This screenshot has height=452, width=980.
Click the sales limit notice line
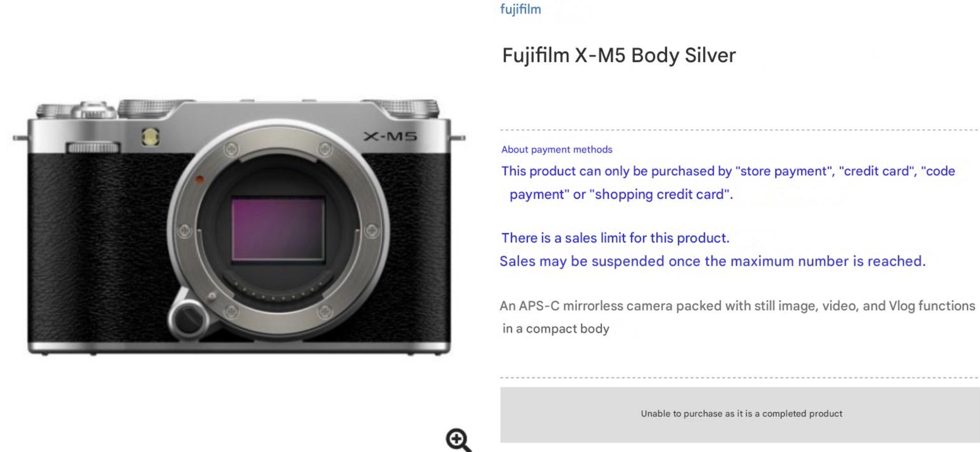click(x=615, y=238)
